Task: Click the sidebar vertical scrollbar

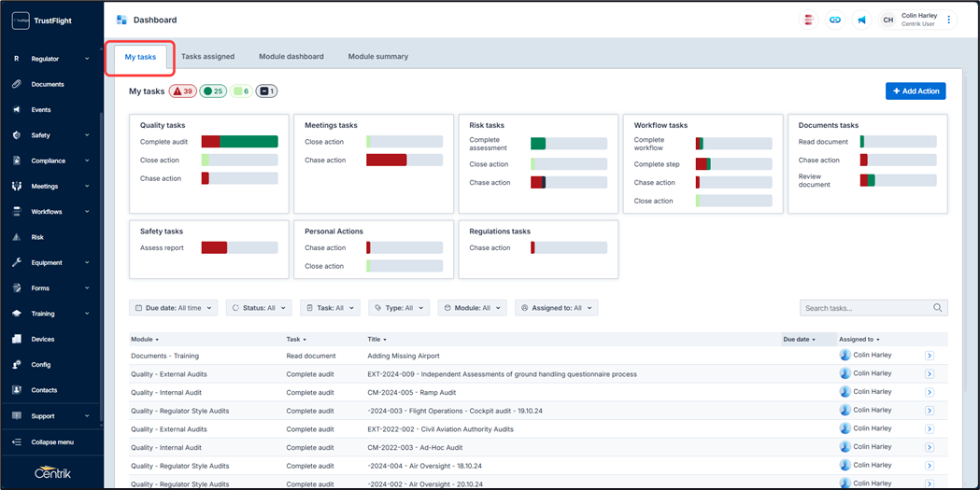Action: (101, 267)
